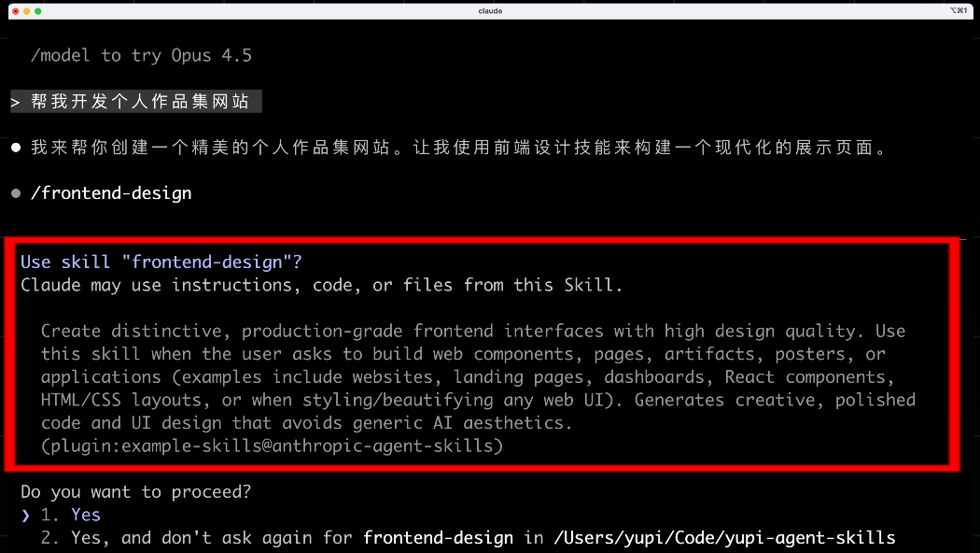Choose "Yes, and don't ask again" option
The width and height of the screenshot is (980, 553).
click(x=468, y=538)
